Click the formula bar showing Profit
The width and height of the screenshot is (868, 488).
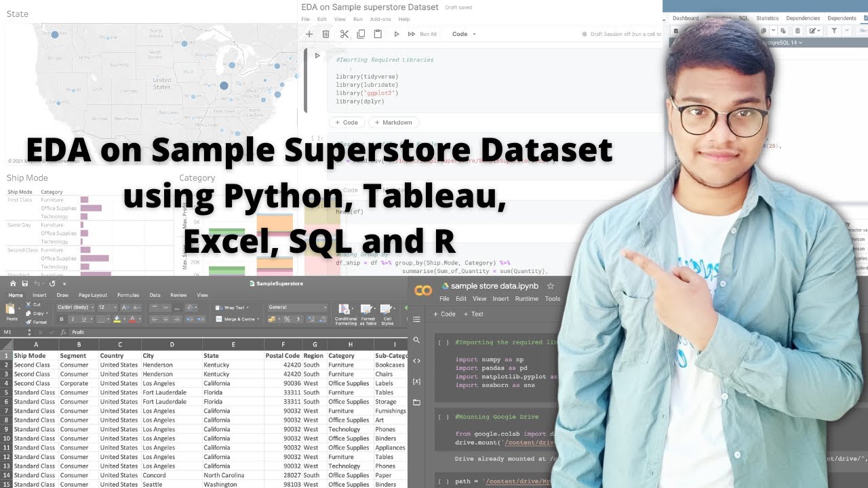(237, 332)
